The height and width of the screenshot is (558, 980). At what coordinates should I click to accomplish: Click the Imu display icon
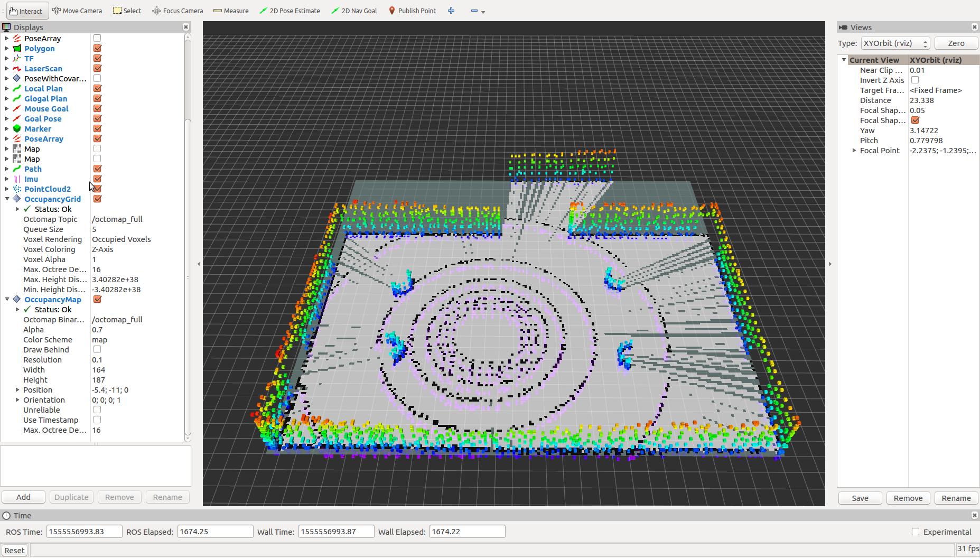17,179
